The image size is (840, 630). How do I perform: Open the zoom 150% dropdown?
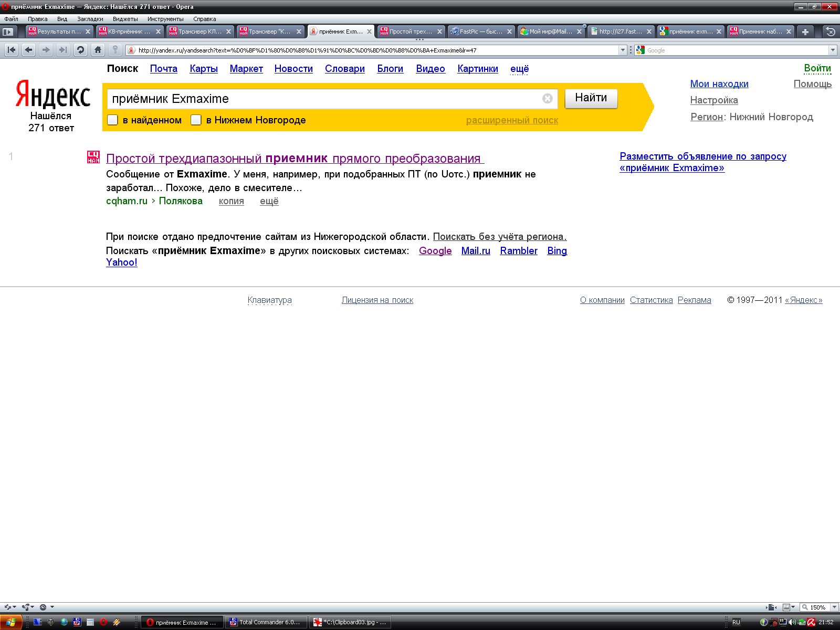tap(835, 607)
